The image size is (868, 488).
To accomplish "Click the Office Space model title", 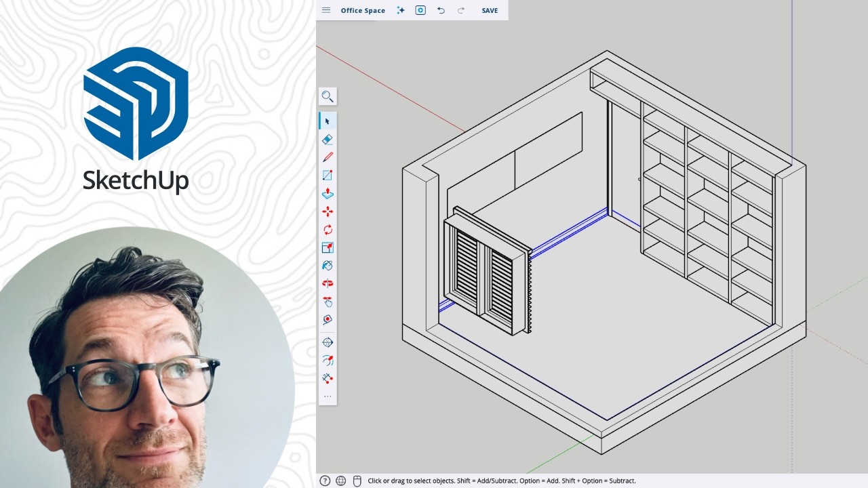I will pos(363,10).
